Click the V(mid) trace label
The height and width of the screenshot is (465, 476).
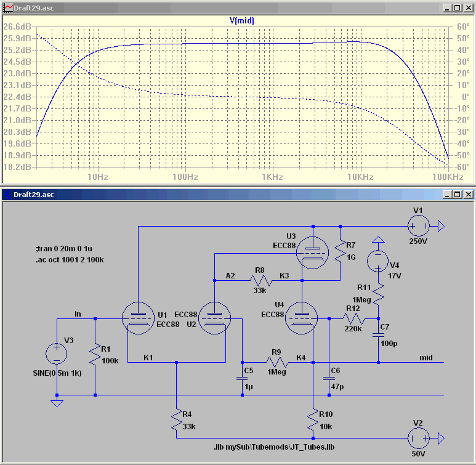[x=241, y=21]
